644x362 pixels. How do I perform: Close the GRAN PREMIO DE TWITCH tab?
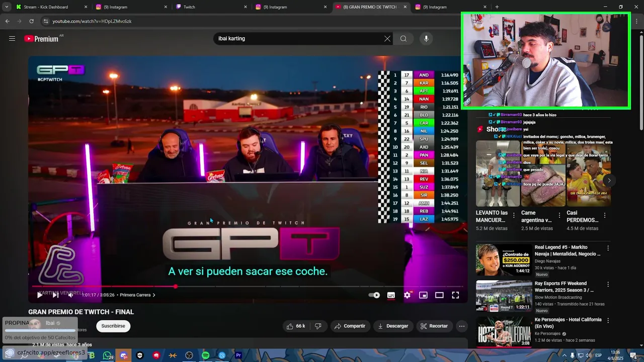pyautogui.click(x=405, y=7)
